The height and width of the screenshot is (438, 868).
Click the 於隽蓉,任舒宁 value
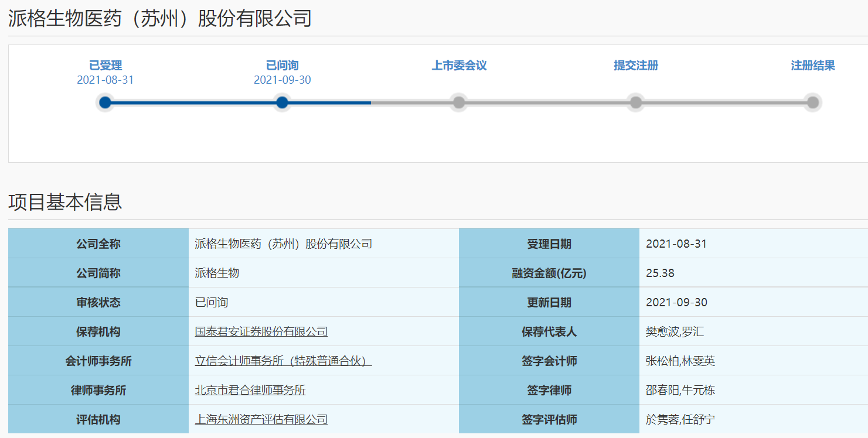coord(680,420)
